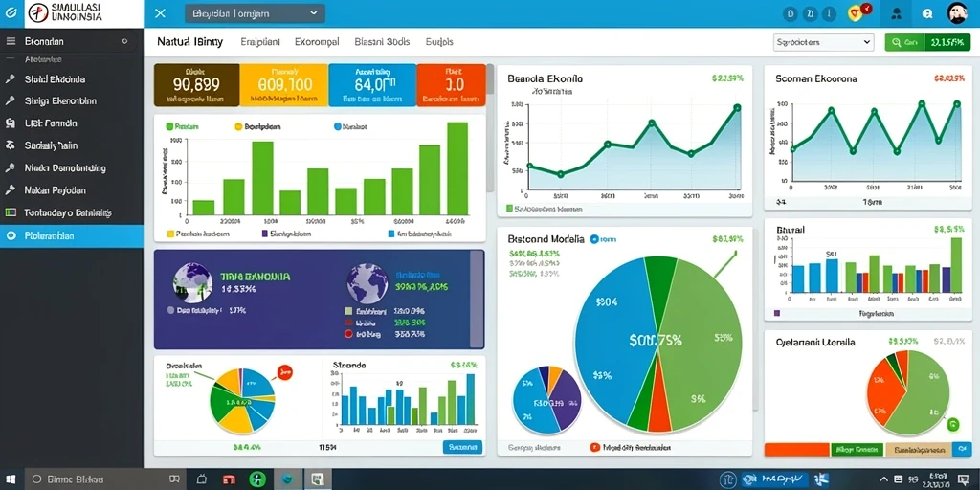The width and height of the screenshot is (980, 490).
Task: Click the Windows taskbar search box
Action: [x=85, y=479]
